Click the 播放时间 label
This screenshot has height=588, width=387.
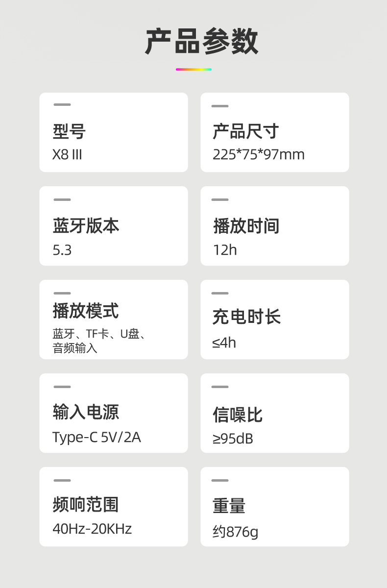click(x=246, y=226)
